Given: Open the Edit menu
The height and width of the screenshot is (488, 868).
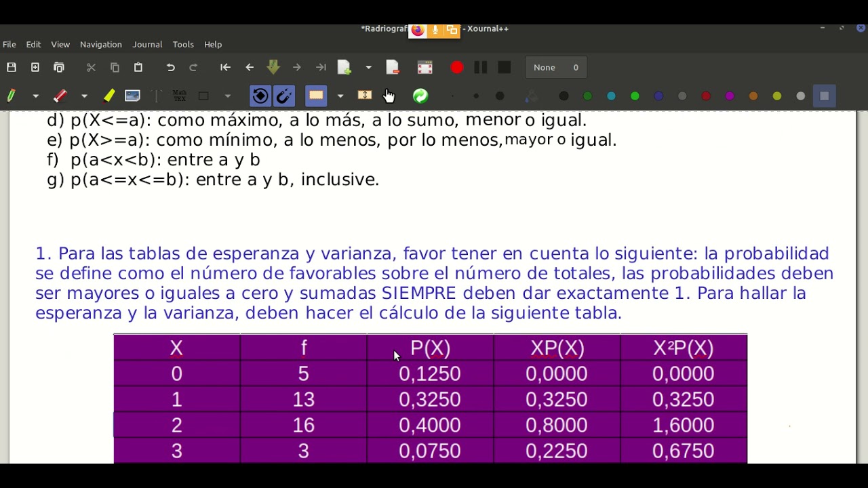Looking at the screenshot, I should coord(34,44).
